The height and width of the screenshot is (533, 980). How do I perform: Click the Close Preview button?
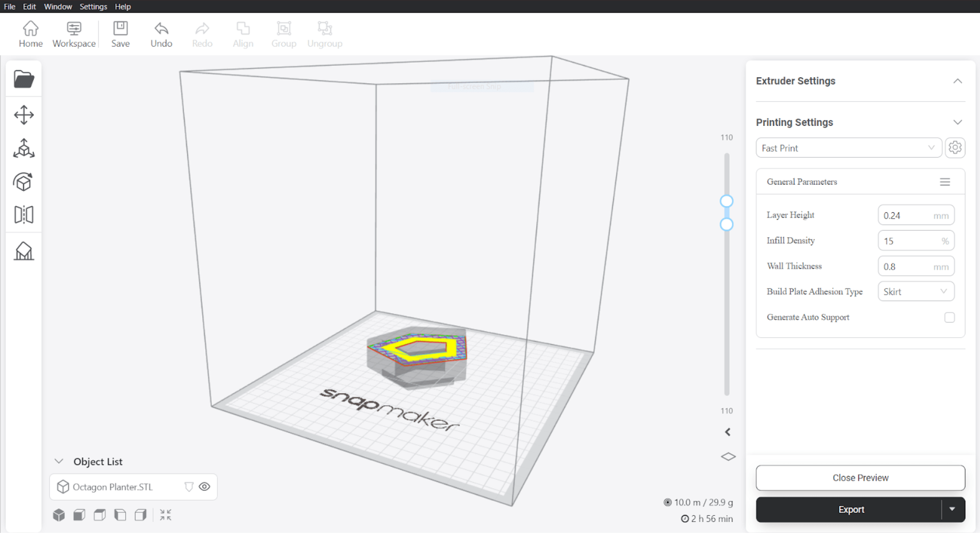860,478
